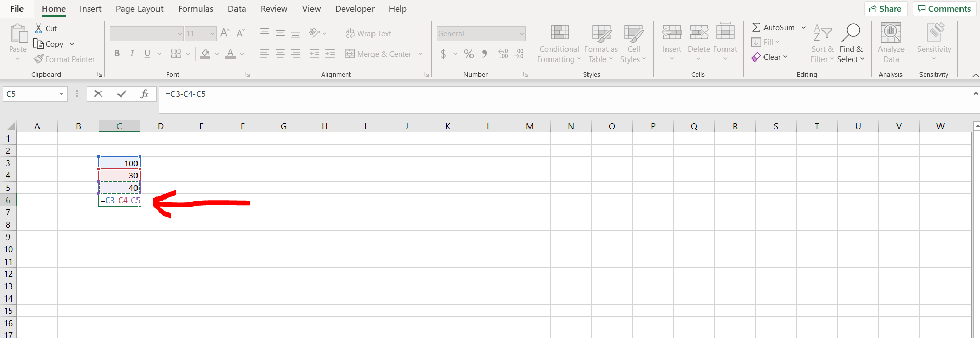Open the Borders dropdown arrow
The width and height of the screenshot is (980, 338).
coord(188,54)
